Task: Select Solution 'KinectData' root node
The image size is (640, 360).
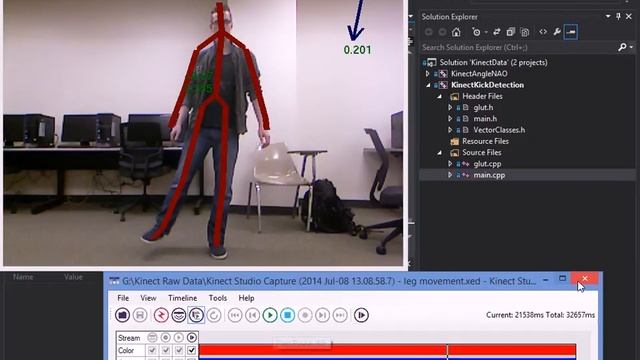Action: click(x=493, y=62)
